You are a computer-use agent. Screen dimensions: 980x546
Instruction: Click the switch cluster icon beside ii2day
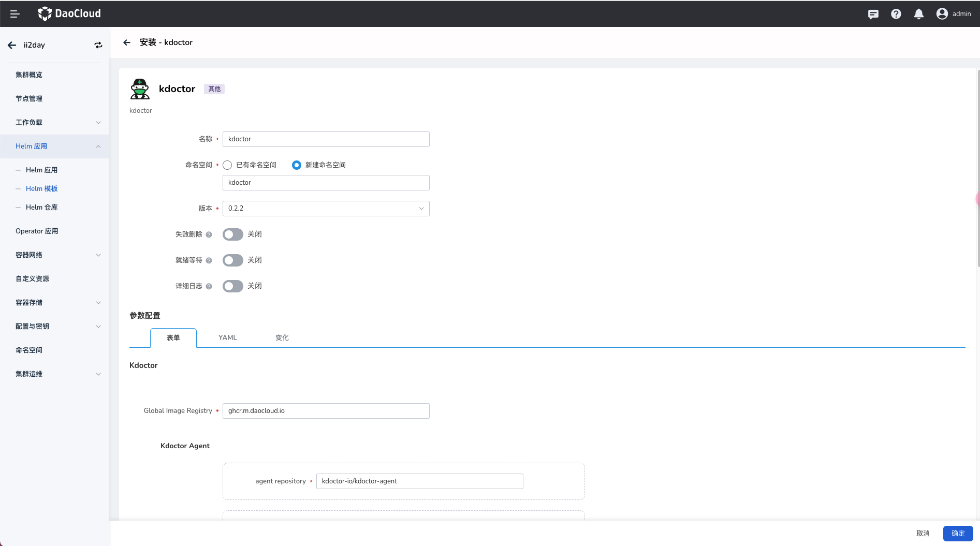coord(98,45)
